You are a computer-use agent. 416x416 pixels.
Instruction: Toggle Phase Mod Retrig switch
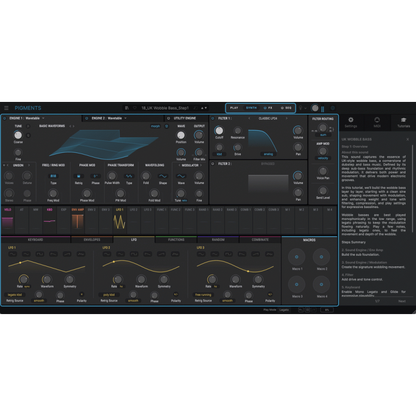pos(79,176)
